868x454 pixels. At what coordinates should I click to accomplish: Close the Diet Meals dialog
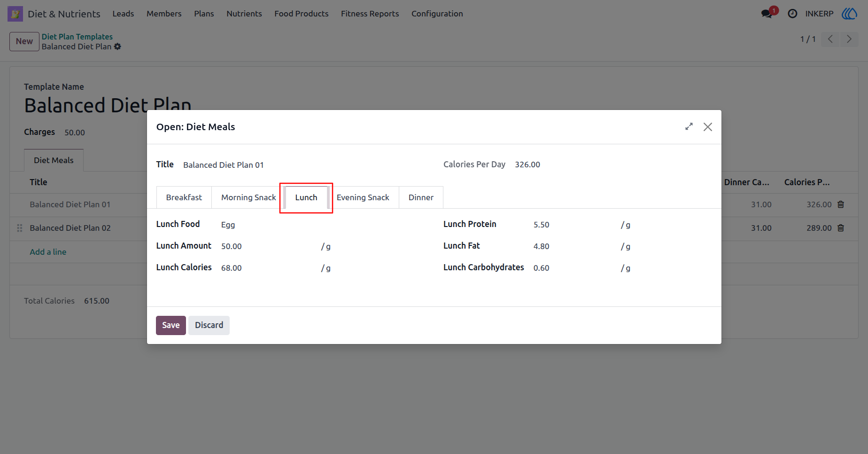[708, 127]
